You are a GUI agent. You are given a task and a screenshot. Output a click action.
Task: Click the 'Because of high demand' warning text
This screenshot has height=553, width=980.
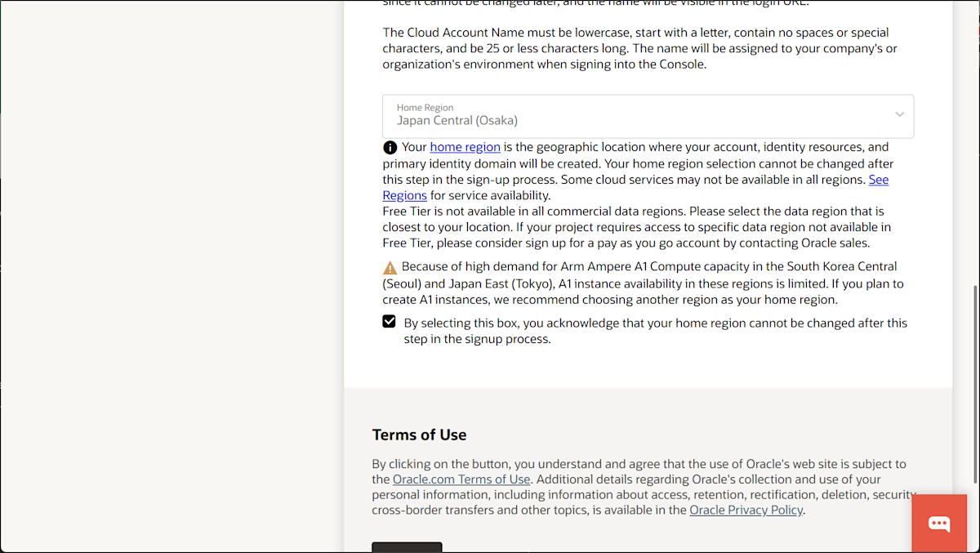point(644,283)
